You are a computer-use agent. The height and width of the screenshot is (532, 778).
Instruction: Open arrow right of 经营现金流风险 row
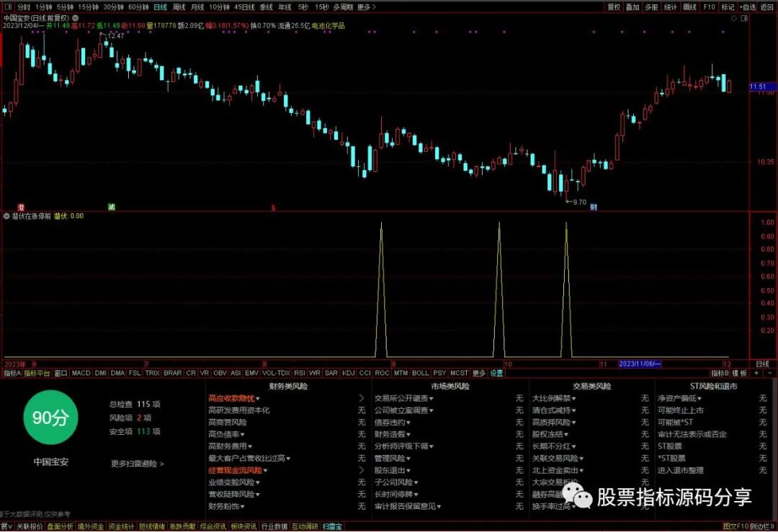point(361,470)
